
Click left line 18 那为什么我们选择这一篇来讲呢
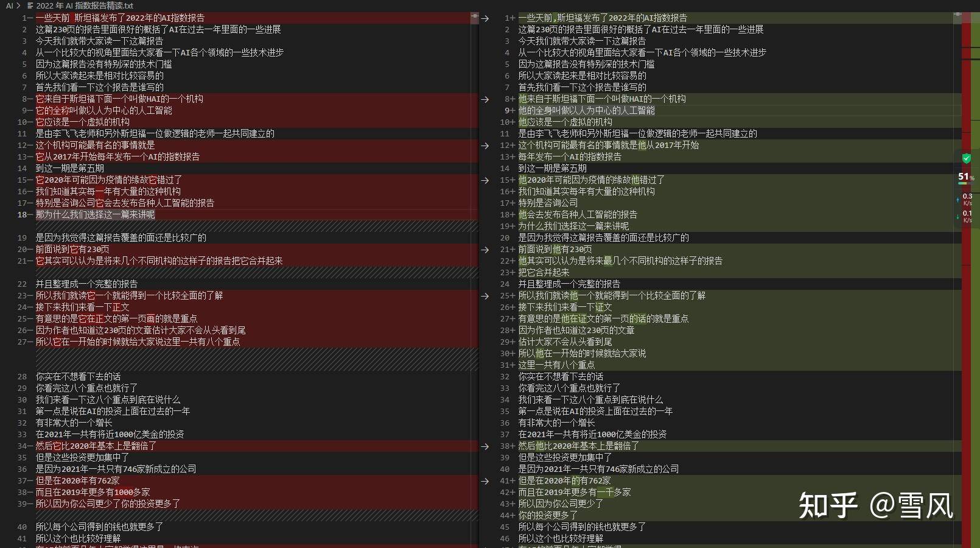coord(95,215)
